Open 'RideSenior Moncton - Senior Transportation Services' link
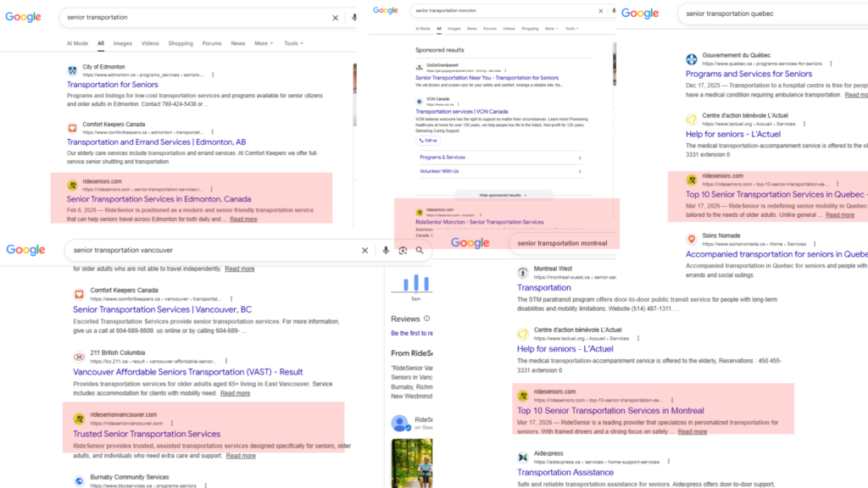The image size is (868, 488). (480, 223)
